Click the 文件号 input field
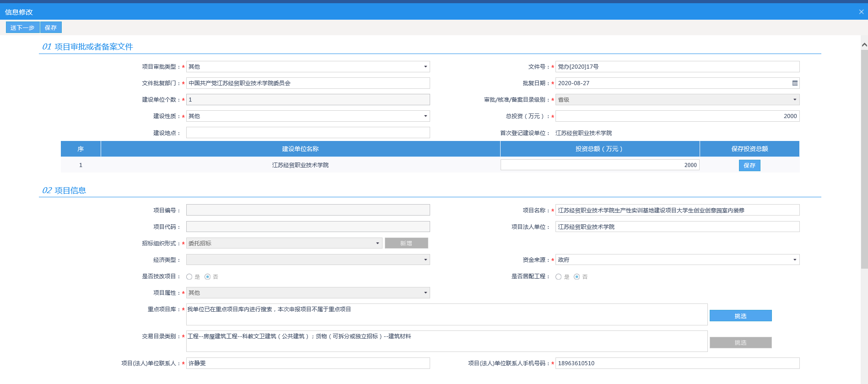Screen dimensions: 868x384 677,67
